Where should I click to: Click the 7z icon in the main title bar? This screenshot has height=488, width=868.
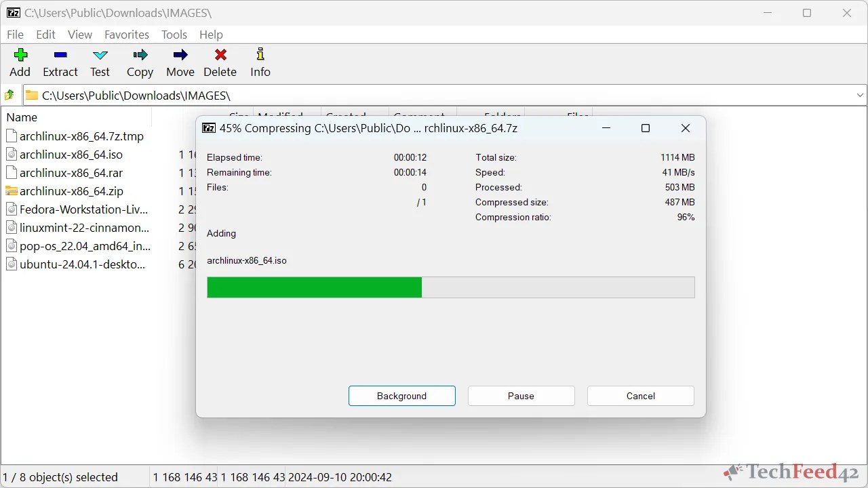14,13
